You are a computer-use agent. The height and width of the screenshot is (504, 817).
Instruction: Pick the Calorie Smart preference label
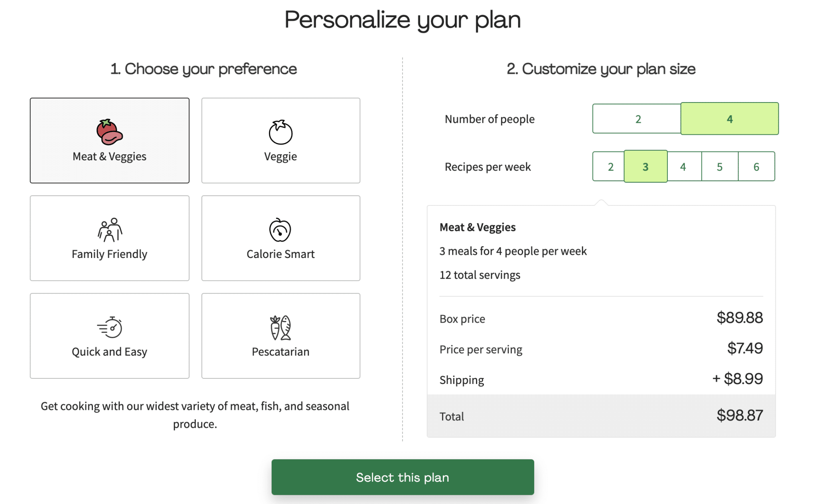tap(280, 254)
